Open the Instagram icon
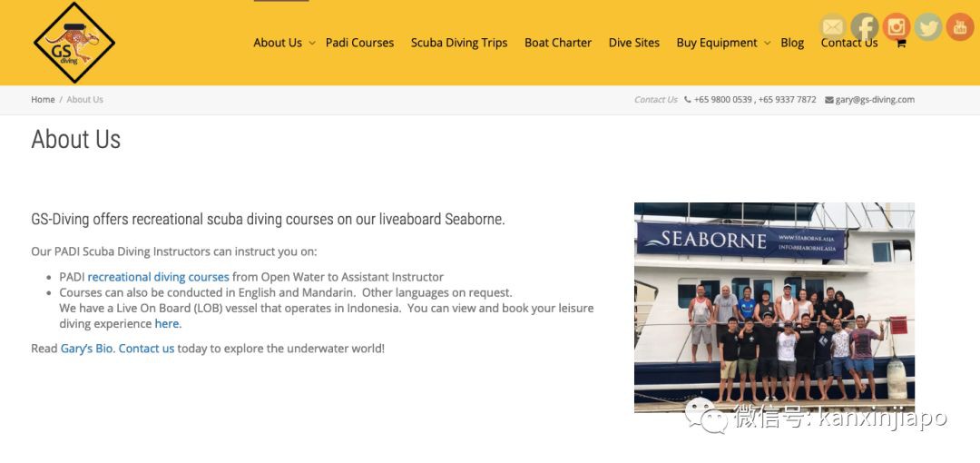Screen dimensions: 980x463 [x=896, y=27]
